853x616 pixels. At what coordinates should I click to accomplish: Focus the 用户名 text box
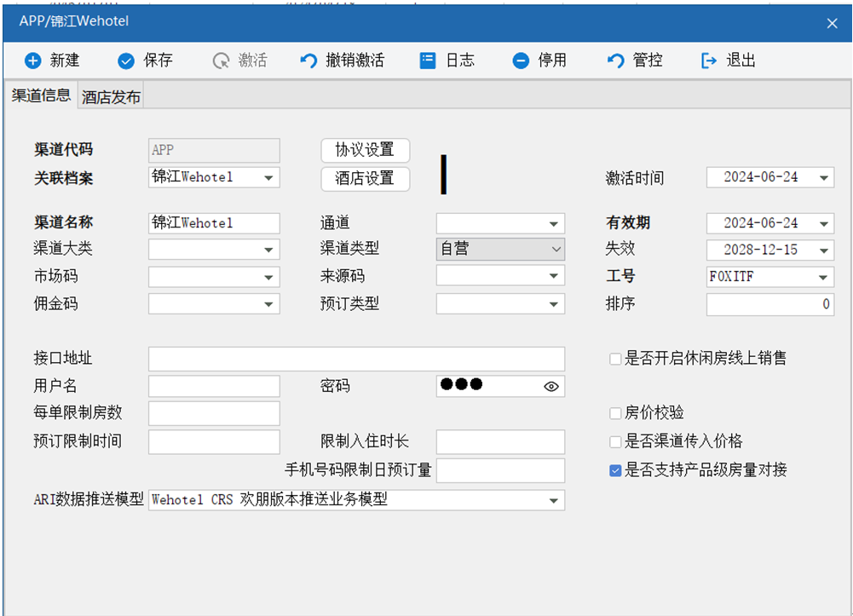[215, 386]
